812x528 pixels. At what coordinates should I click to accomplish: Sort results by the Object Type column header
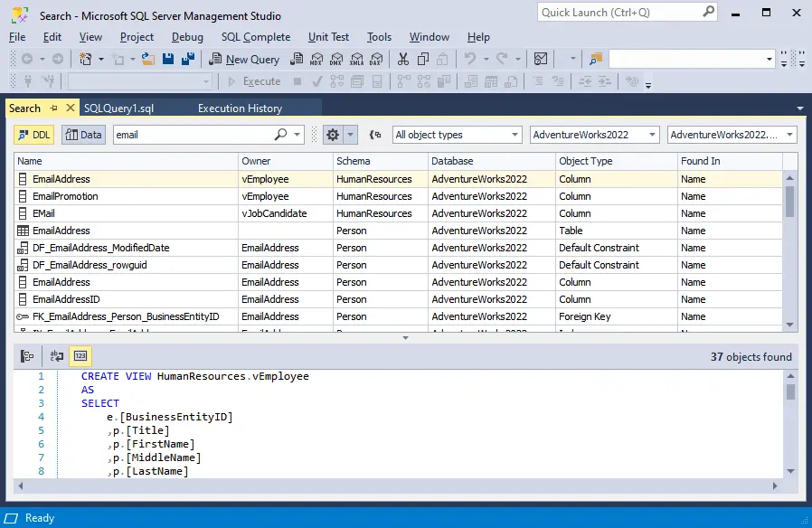[617, 161]
